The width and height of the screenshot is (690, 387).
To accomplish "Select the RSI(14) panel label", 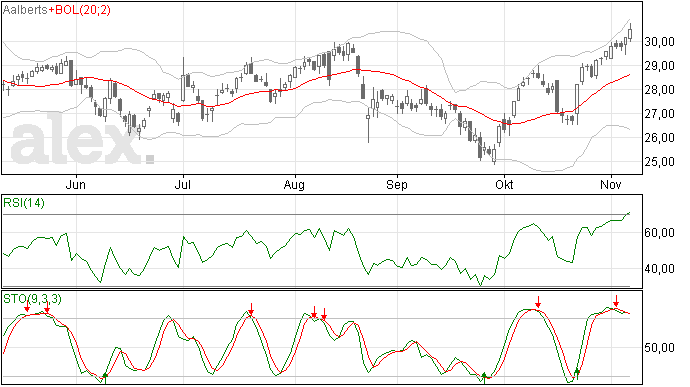I will click(24, 203).
